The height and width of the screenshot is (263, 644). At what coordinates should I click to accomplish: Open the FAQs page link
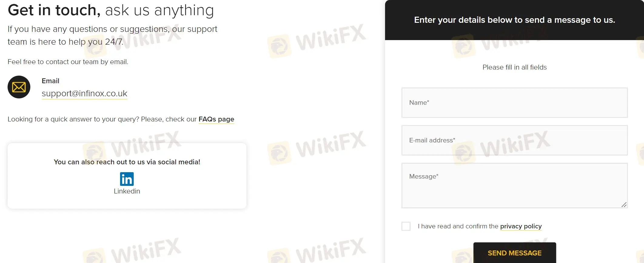coord(216,119)
